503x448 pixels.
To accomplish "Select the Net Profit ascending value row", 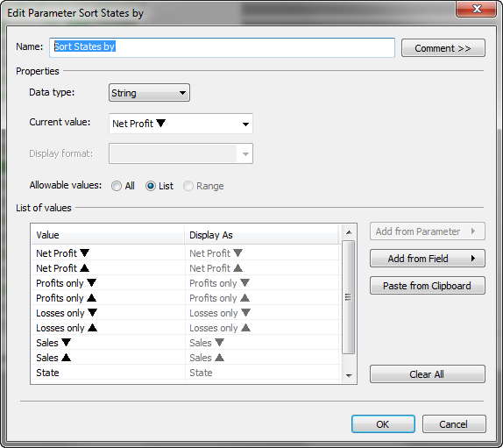I will [185, 268].
